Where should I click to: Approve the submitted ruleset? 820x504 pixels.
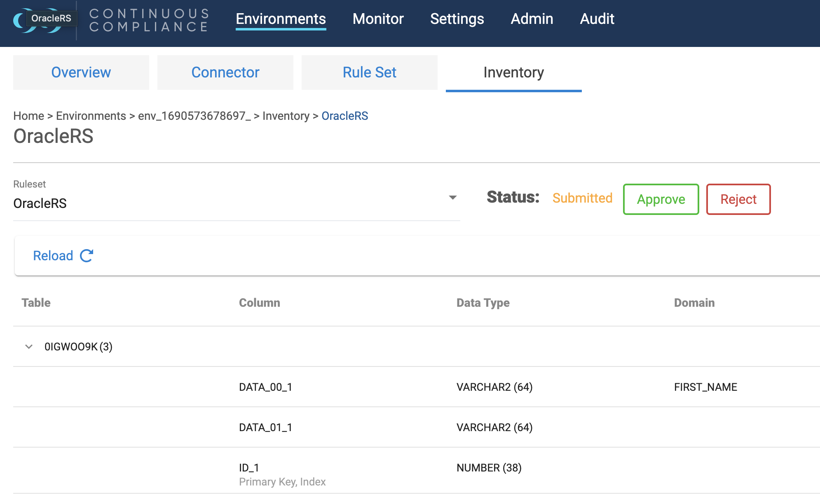point(661,199)
